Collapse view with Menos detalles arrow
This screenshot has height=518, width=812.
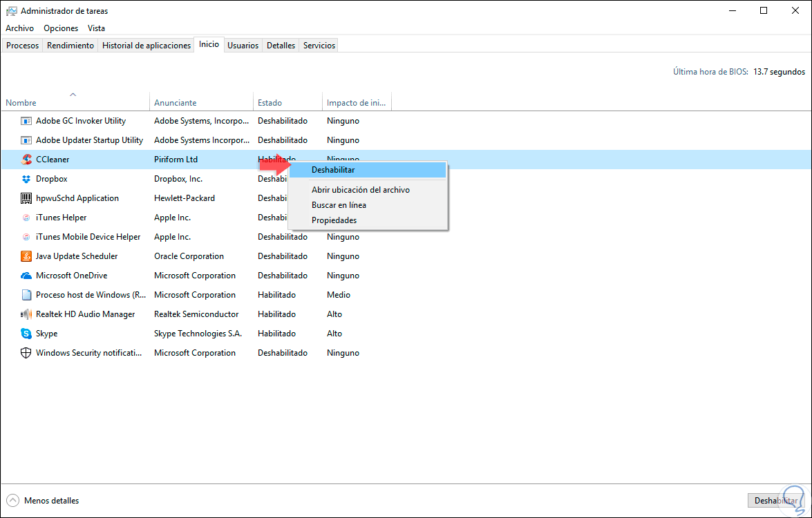point(13,501)
